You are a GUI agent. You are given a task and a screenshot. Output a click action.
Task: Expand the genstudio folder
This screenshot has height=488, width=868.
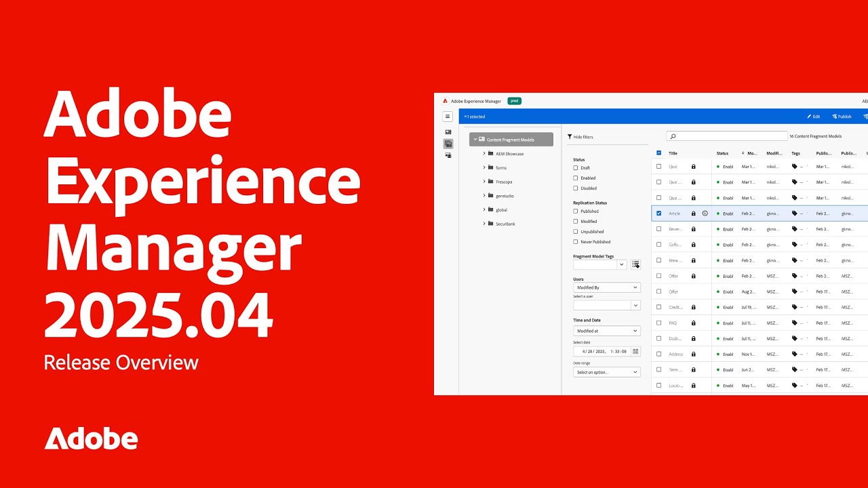484,196
